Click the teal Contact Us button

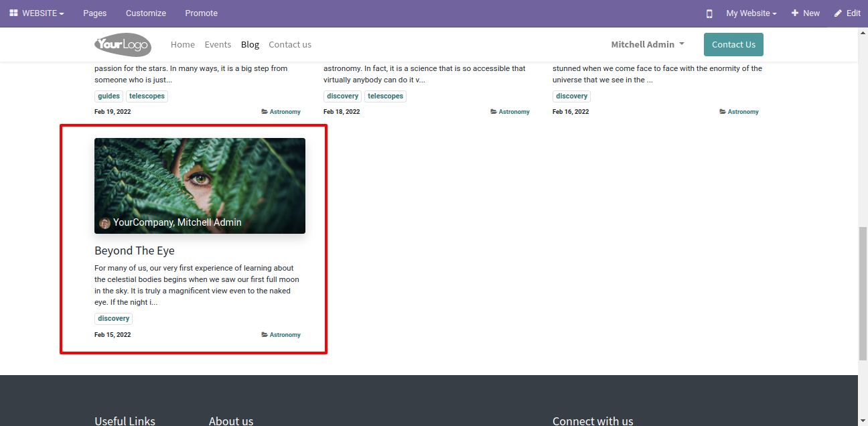[x=733, y=45]
